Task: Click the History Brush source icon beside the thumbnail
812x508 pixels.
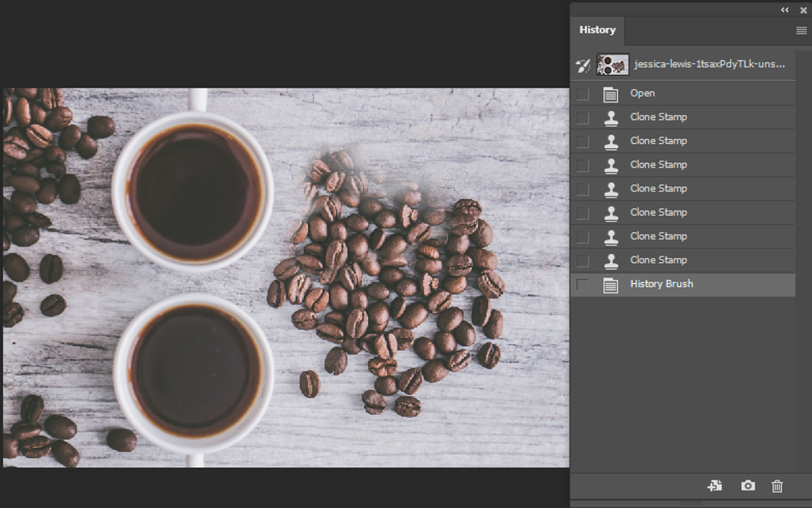Action: coord(583,63)
